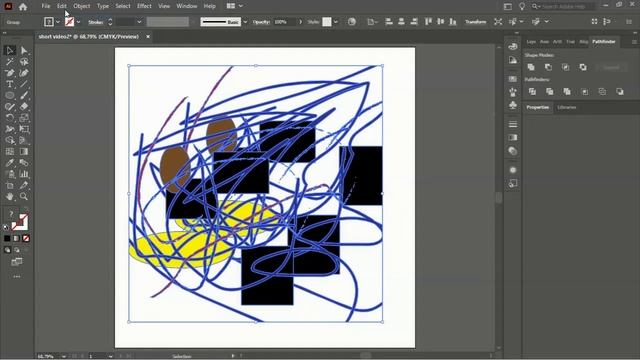
Task: Reset to default fill and stroke
Action: coord(6,227)
